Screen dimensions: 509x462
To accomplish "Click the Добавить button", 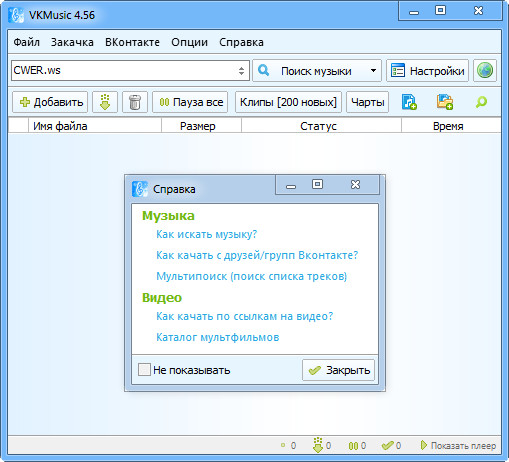I will click(x=50, y=102).
